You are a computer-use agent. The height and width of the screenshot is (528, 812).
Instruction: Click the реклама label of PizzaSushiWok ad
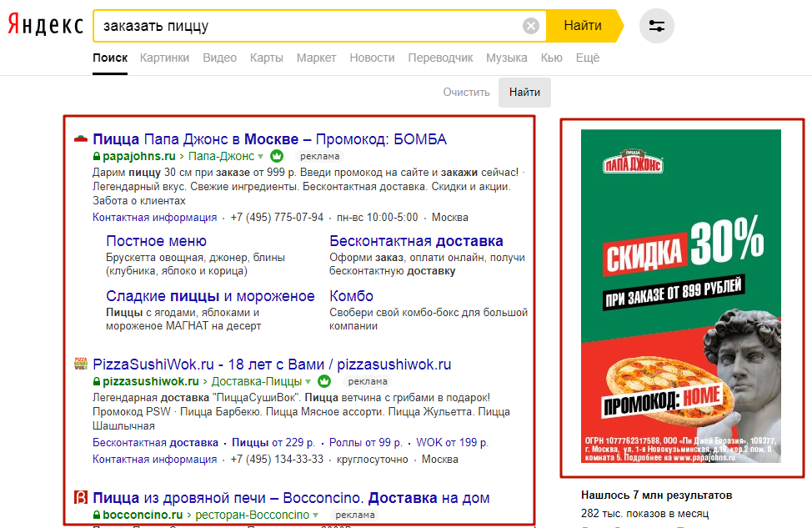368,381
